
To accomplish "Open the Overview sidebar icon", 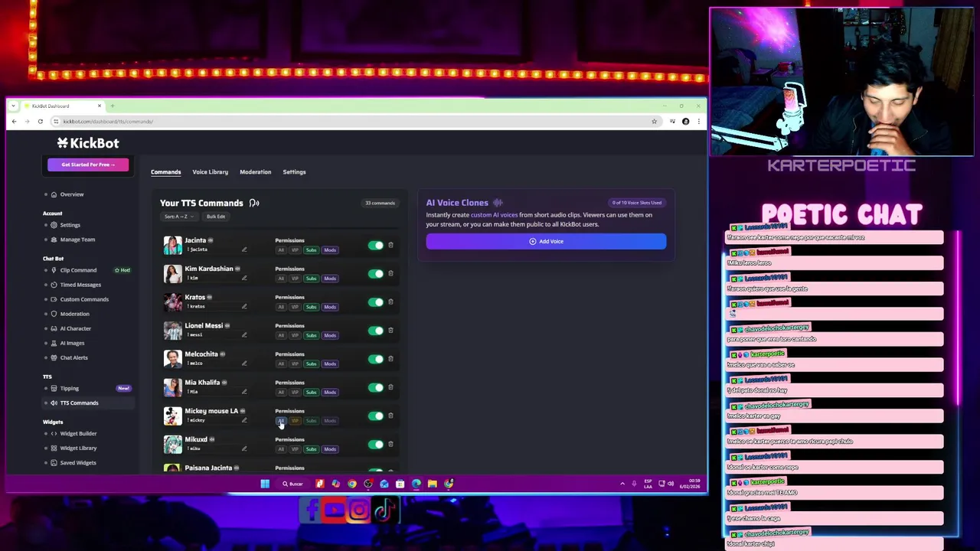I will (54, 194).
